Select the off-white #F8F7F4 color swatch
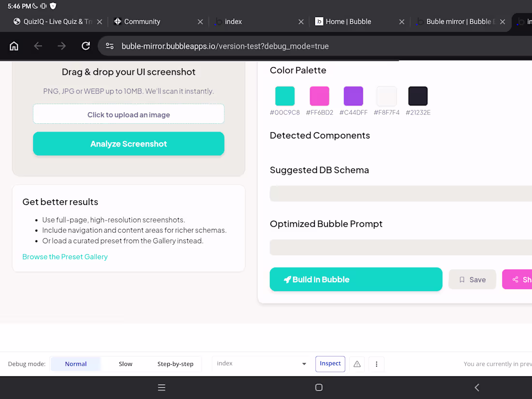Viewport: 532px width, 399px height. [x=386, y=96]
